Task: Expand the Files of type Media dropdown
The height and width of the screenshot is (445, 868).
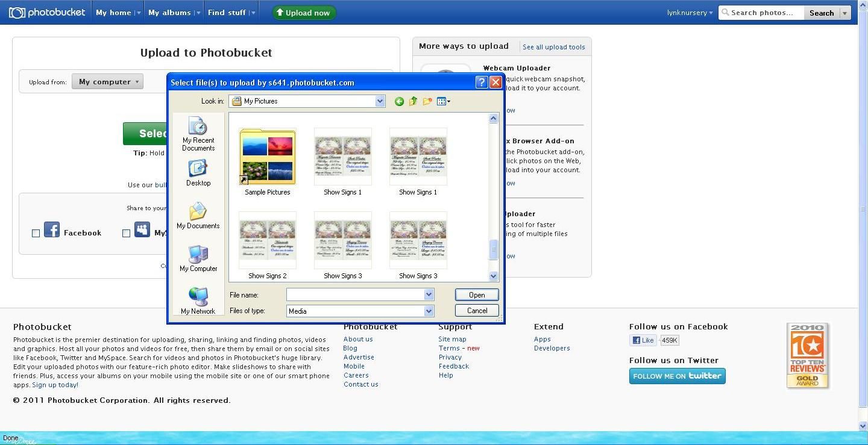Action: 429,311
